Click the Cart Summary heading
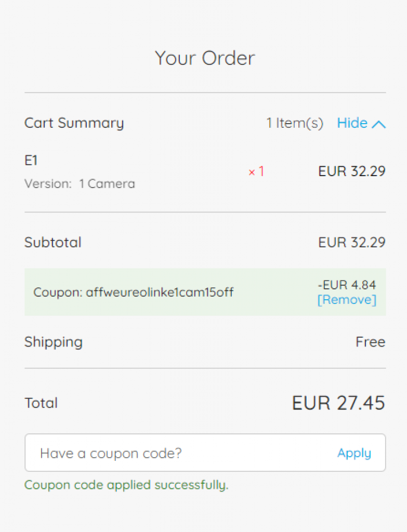407x532 pixels. coord(74,123)
